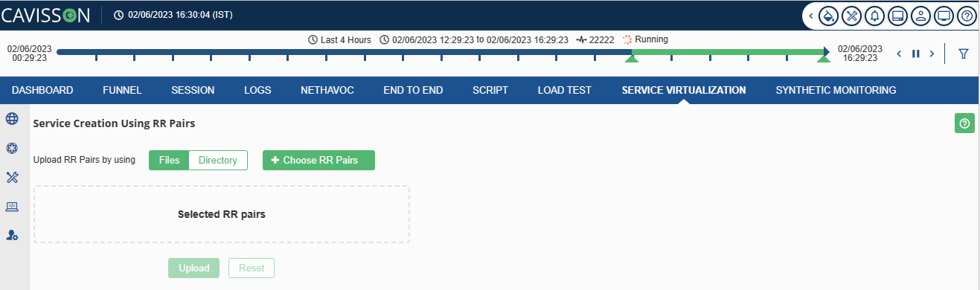Viewport: 980px width, 290px height.
Task: Click the Upload button
Action: (193, 268)
